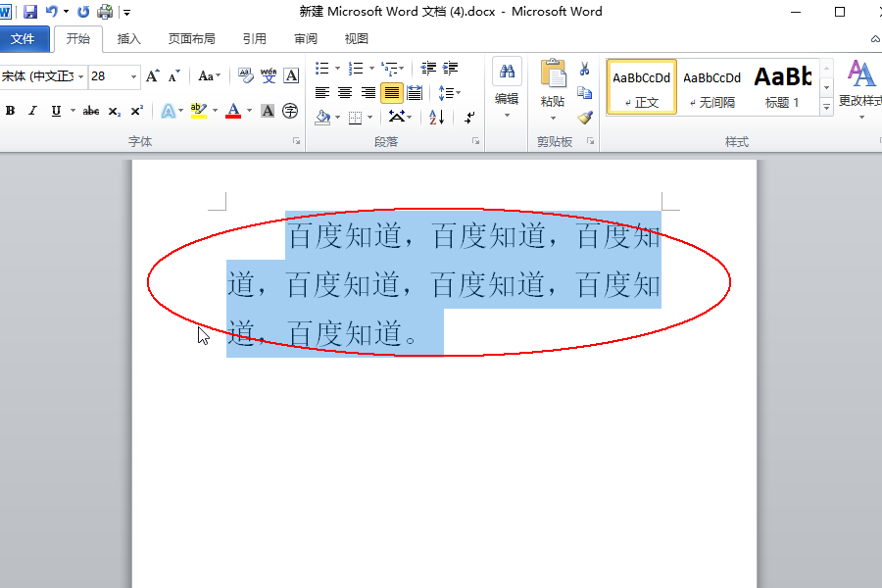Switch to the 视图 View tab
This screenshot has width=882, height=588.
click(356, 39)
